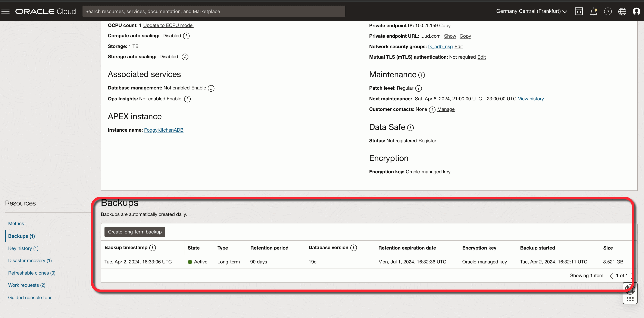This screenshot has width=644, height=318.
Task: Open the help question mark menu
Action: (x=608, y=11)
